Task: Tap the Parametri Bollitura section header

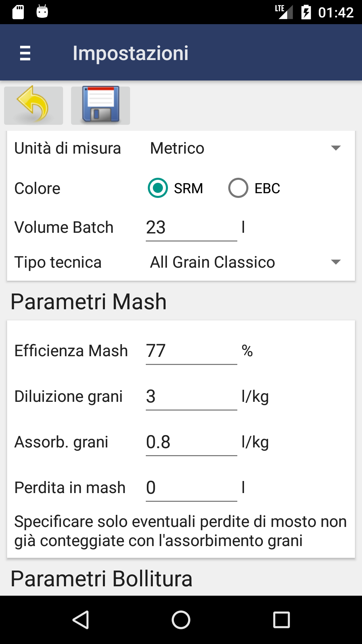Action: (x=102, y=579)
